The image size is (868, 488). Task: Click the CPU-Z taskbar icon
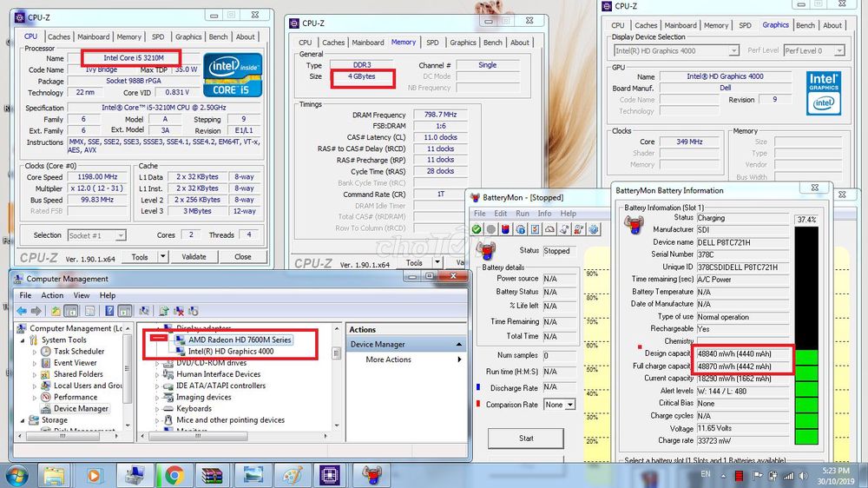tap(330, 475)
